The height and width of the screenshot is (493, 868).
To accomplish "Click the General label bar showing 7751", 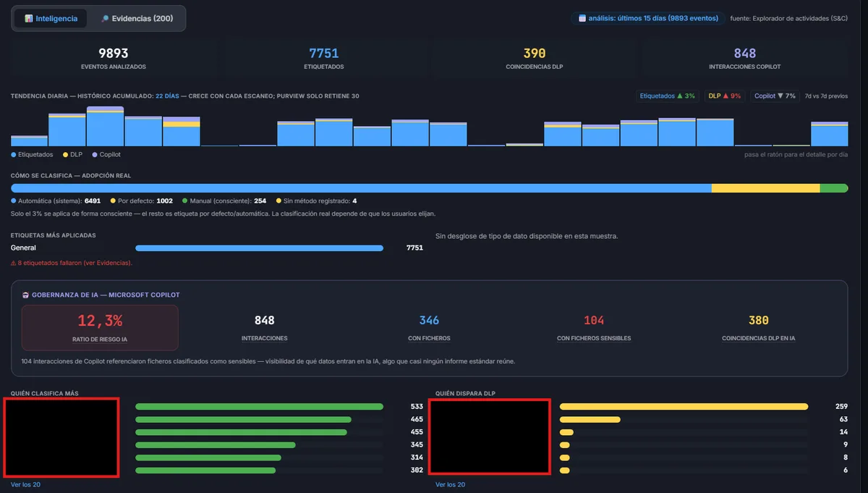I will (x=259, y=248).
